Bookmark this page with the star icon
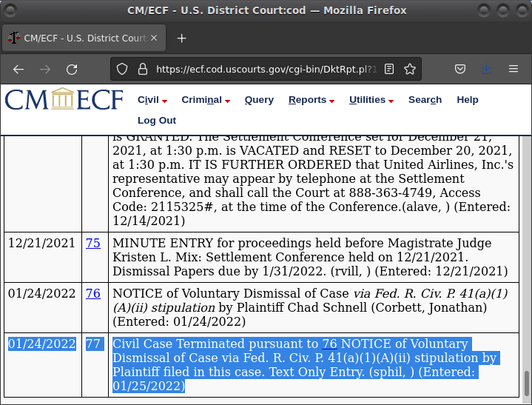Image resolution: width=532 pixels, height=405 pixels. (x=409, y=70)
